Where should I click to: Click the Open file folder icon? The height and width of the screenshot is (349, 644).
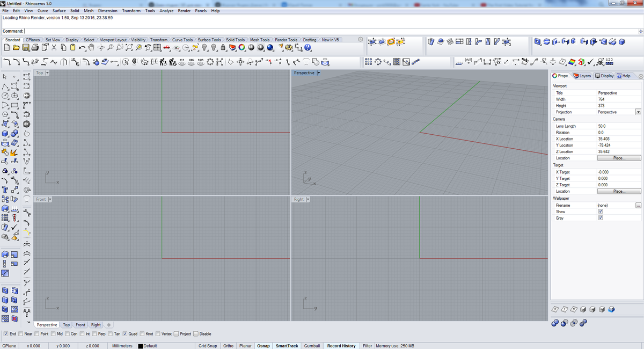pos(16,48)
